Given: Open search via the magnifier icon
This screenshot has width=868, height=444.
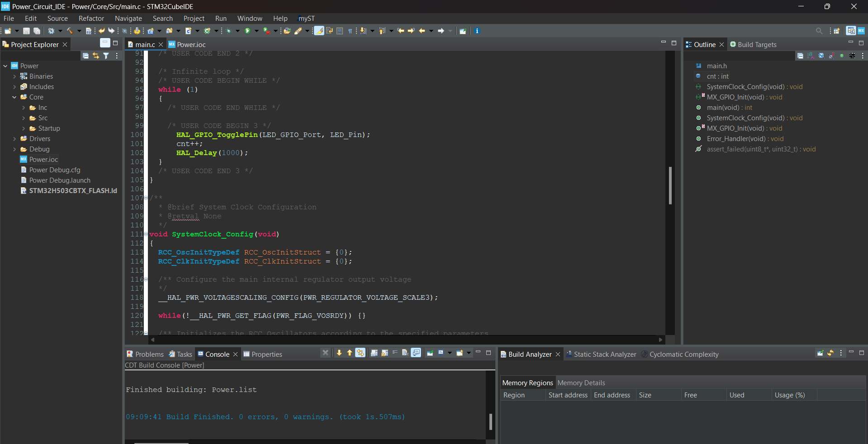Looking at the screenshot, I should coord(819,31).
